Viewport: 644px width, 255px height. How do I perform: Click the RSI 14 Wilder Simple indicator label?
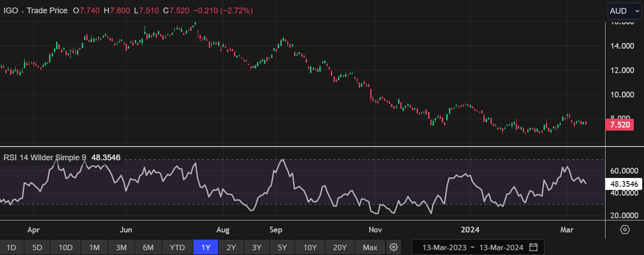45,157
